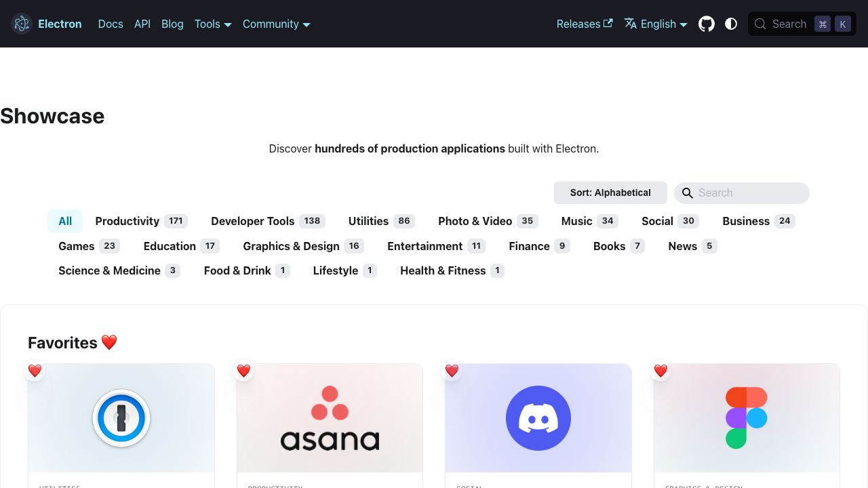
Task: Focus the showcase Search field
Action: [742, 192]
